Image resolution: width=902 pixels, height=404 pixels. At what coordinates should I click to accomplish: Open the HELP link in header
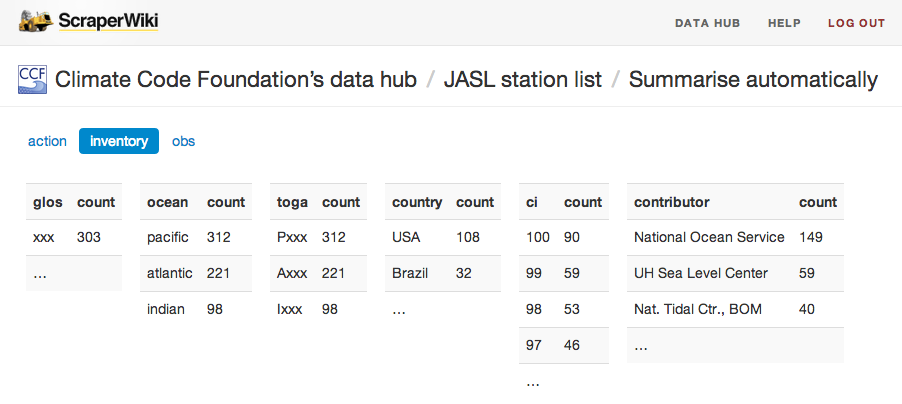pos(784,24)
